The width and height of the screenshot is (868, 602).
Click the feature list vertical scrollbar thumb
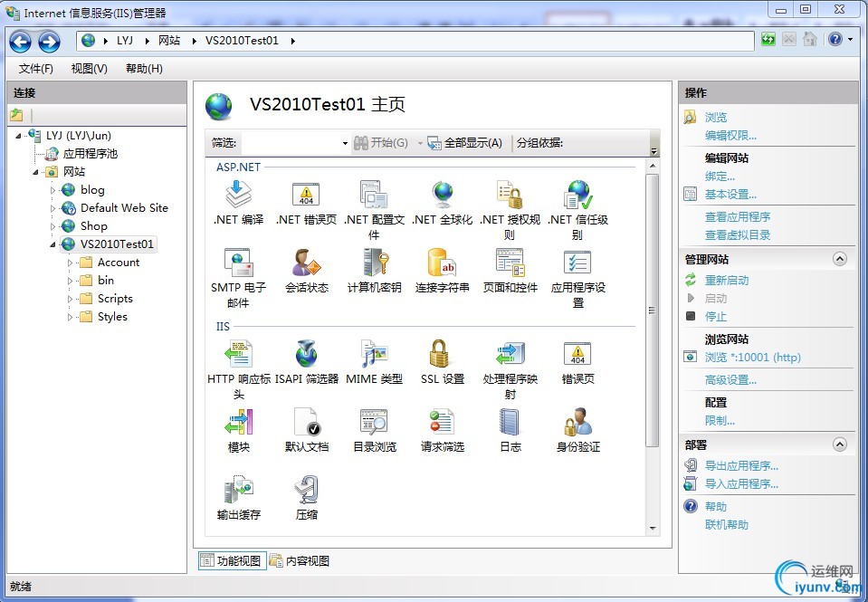click(652, 311)
